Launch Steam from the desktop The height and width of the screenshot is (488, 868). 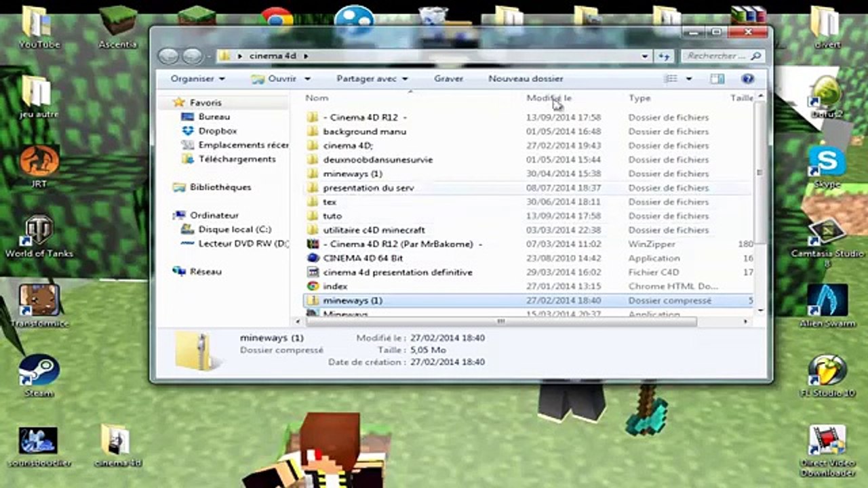coord(38,376)
